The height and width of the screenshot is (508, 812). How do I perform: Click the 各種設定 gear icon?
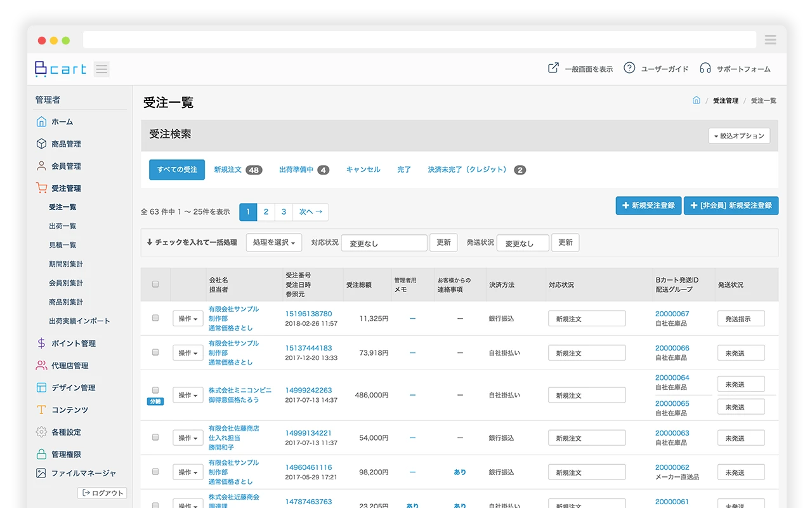(x=41, y=432)
